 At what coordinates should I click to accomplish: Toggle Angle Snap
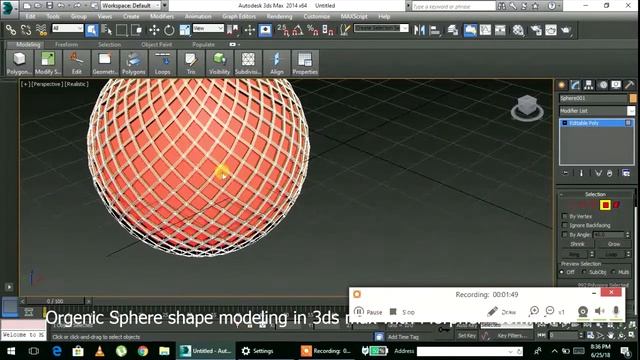[x=298, y=30]
